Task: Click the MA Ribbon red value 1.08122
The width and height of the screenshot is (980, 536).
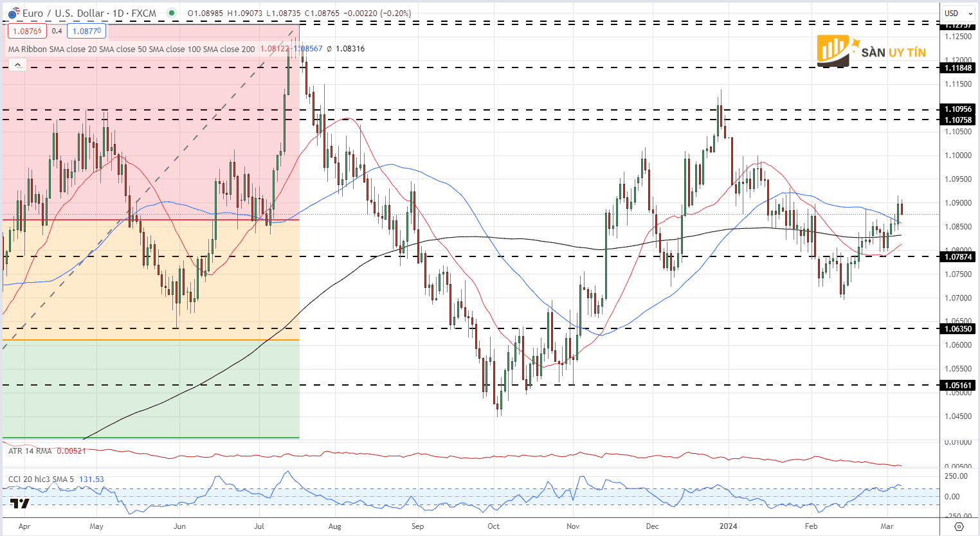Action: coord(275,49)
